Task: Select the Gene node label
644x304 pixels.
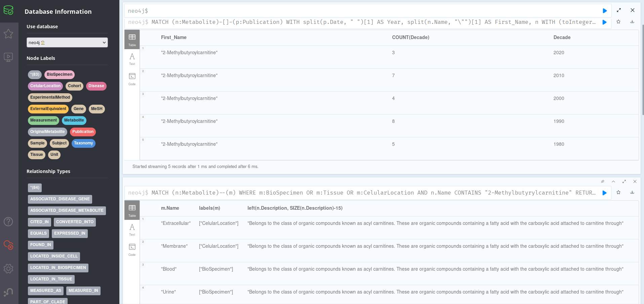Action: 78,109
